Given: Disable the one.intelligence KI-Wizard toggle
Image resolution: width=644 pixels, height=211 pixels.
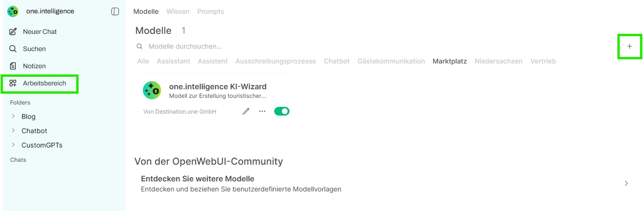Looking at the screenshot, I should coord(282,111).
